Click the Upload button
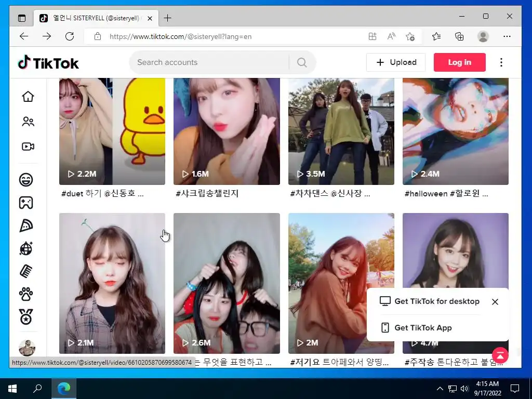The width and height of the screenshot is (532, 399). point(396,62)
